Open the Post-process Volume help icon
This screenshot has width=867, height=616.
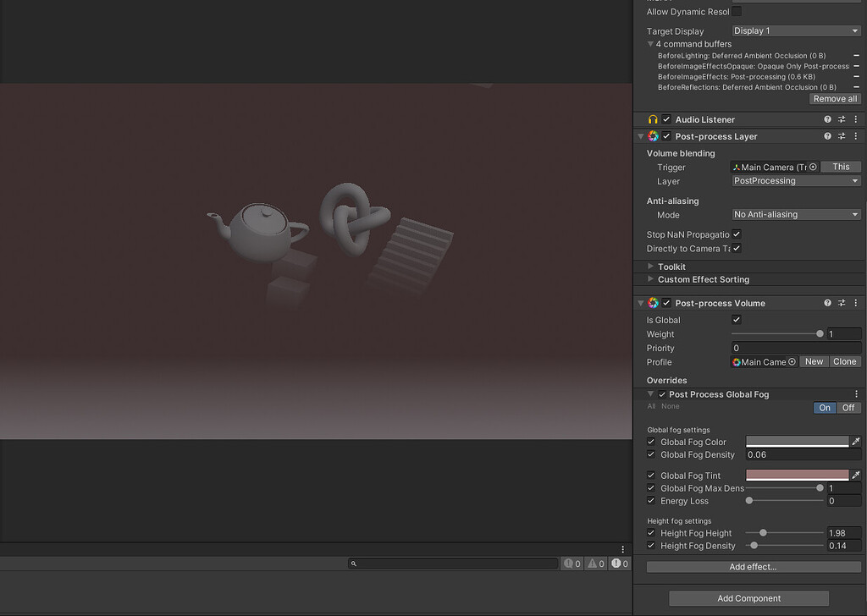(x=827, y=302)
